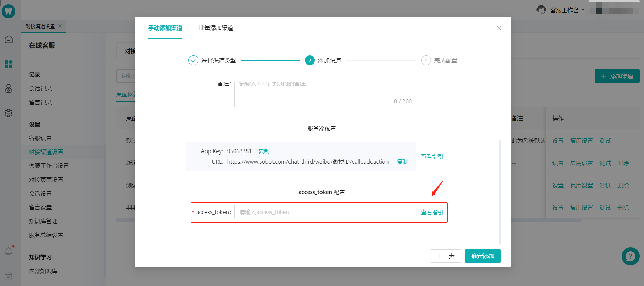This screenshot has width=644, height=286.
Task: Click the 客服工作台 label at top
Action: tap(564, 10)
